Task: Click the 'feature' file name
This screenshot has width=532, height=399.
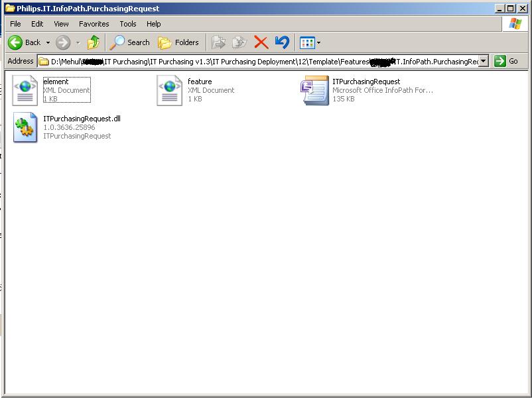Action: click(200, 82)
